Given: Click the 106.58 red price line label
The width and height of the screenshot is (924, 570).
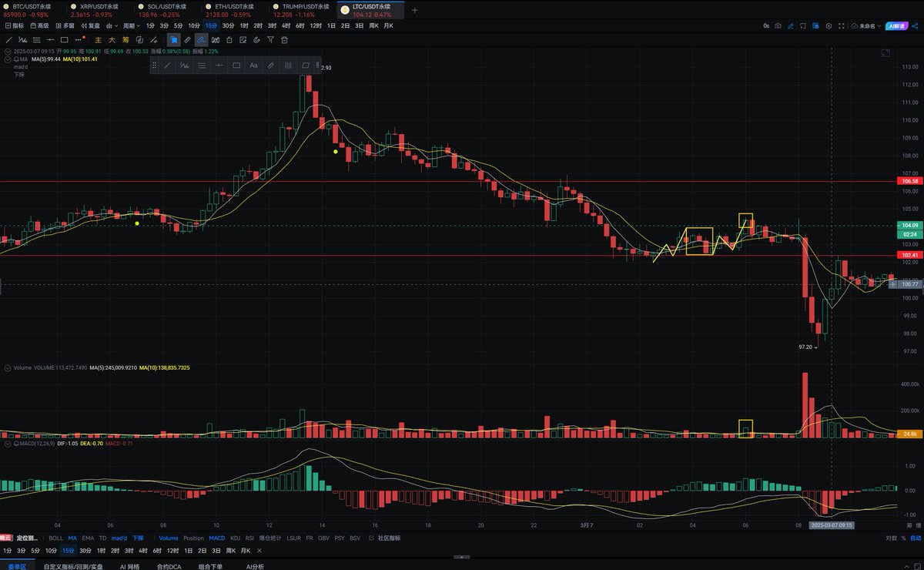Looking at the screenshot, I should 909,181.
